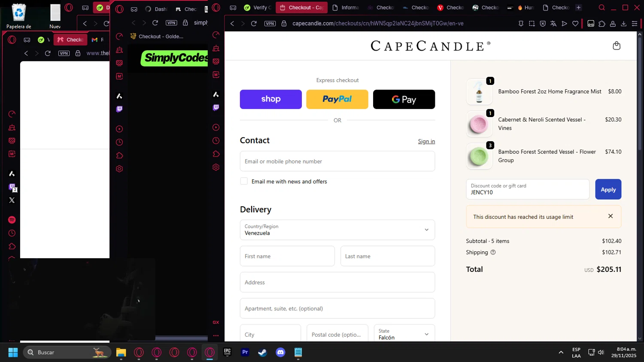Viewport: 644px width, 362px height.
Task: Click the shipping help question mark icon
Action: pyautogui.click(x=493, y=252)
